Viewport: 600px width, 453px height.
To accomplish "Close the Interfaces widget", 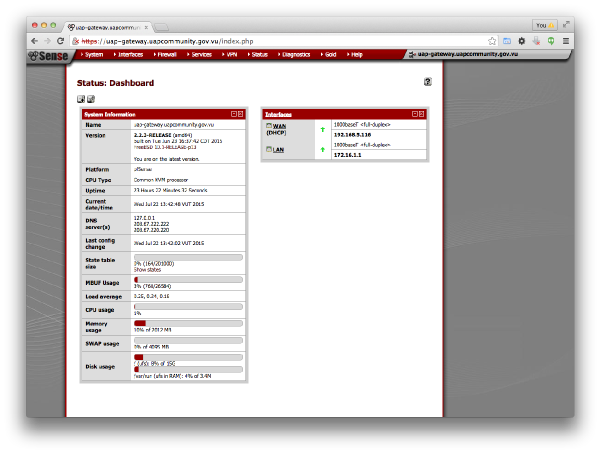I will coord(421,114).
